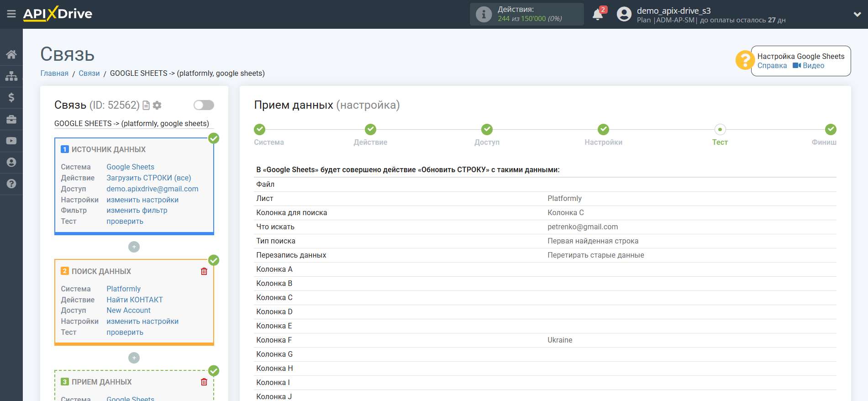868x401 pixels.
Task: Open the Справка link
Action: point(772,65)
